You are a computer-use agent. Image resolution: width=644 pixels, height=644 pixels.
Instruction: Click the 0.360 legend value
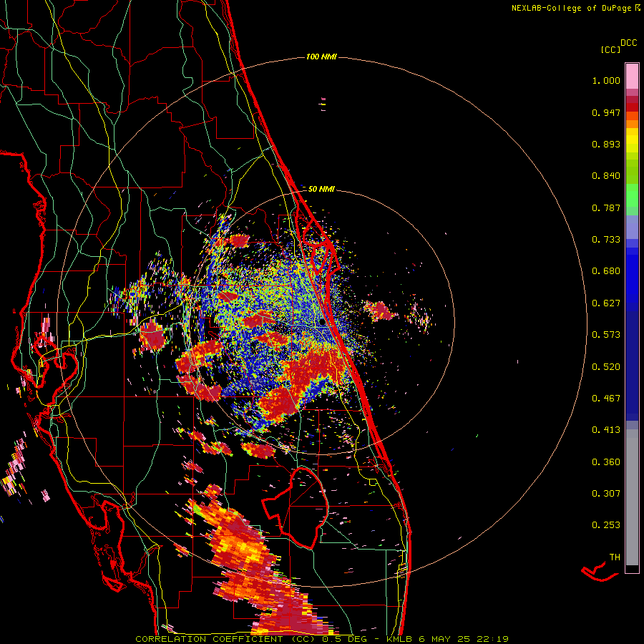click(x=606, y=462)
